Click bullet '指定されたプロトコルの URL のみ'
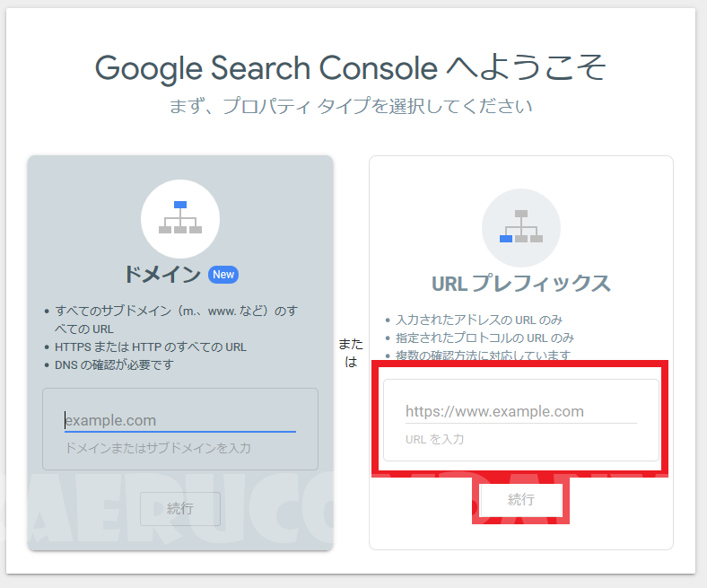The height and width of the screenshot is (588, 707). (484, 338)
